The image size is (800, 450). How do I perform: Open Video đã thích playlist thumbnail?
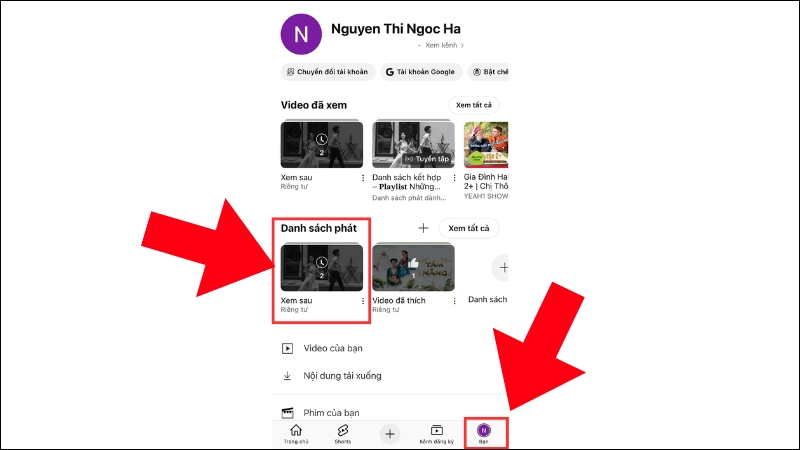click(413, 267)
